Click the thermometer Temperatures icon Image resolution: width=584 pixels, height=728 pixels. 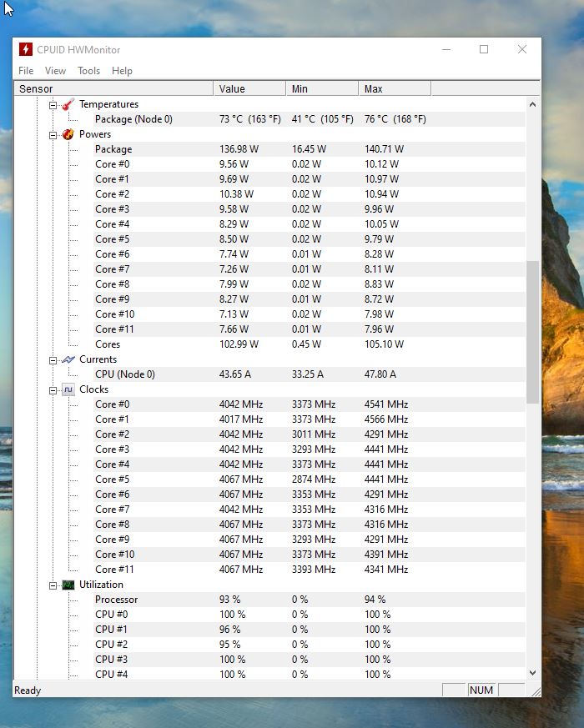(x=68, y=104)
